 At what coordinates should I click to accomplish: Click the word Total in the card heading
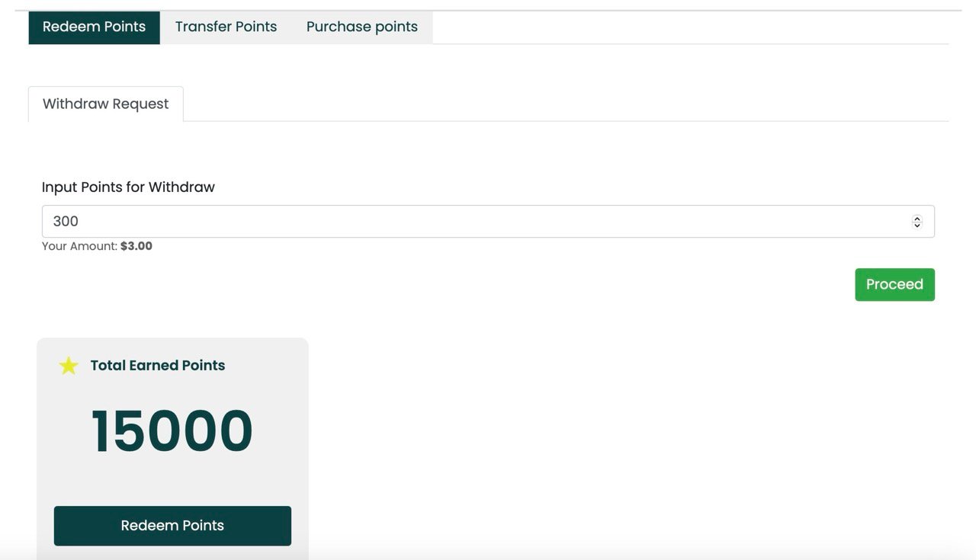click(x=108, y=366)
